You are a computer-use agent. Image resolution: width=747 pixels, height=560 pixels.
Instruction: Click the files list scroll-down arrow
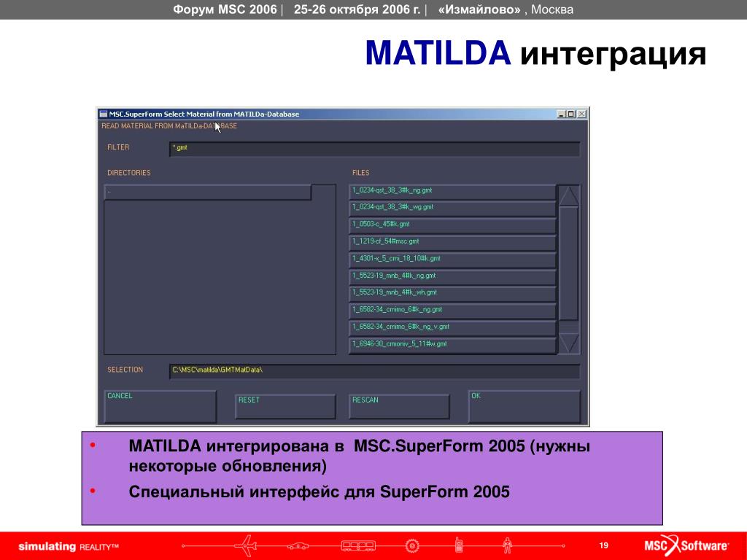click(x=569, y=343)
